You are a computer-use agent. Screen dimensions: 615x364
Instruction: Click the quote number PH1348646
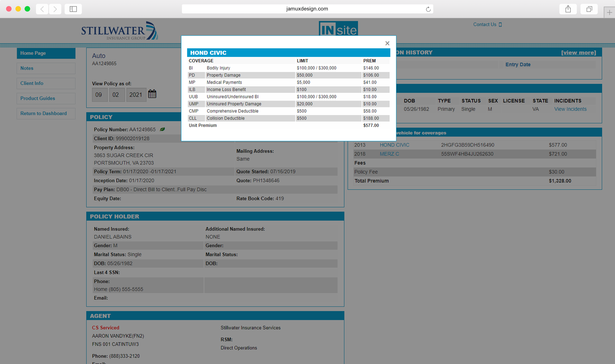point(266,180)
